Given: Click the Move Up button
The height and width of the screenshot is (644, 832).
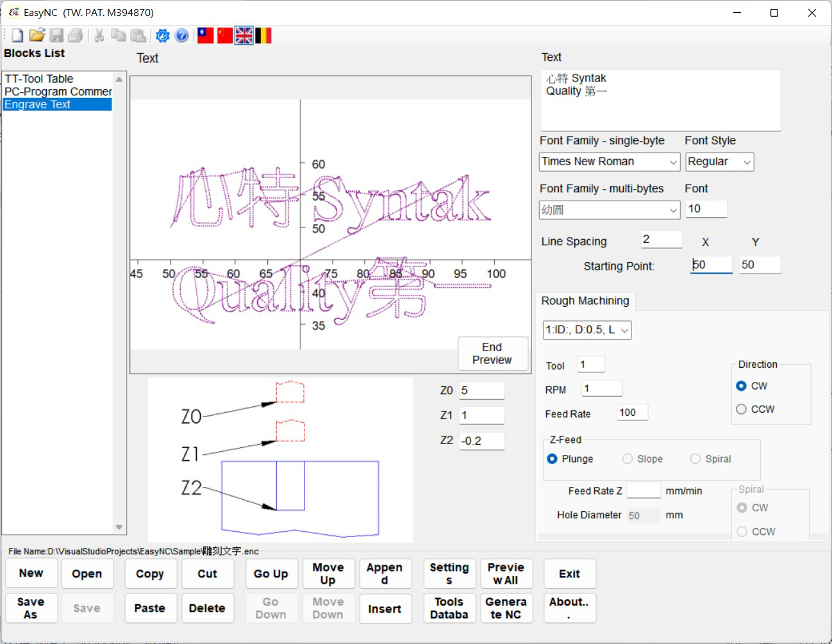Looking at the screenshot, I should click(328, 574).
